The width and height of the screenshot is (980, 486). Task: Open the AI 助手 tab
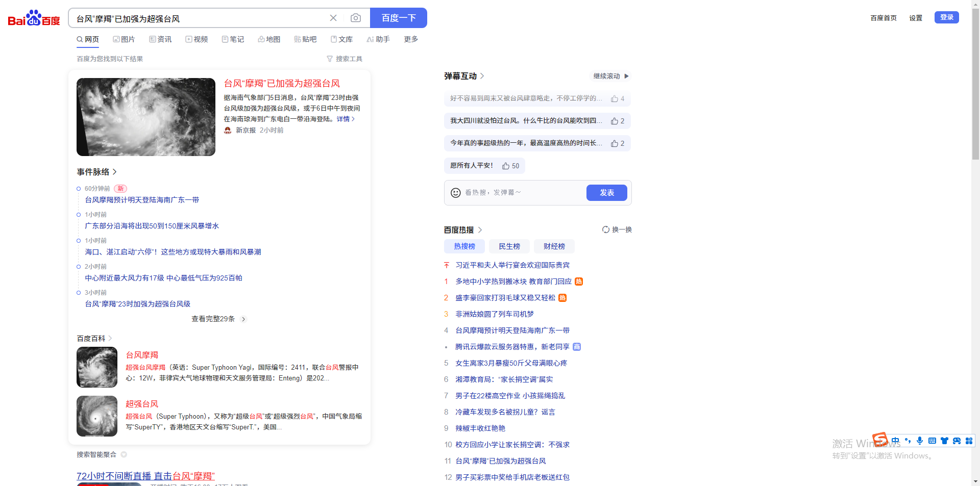click(378, 39)
